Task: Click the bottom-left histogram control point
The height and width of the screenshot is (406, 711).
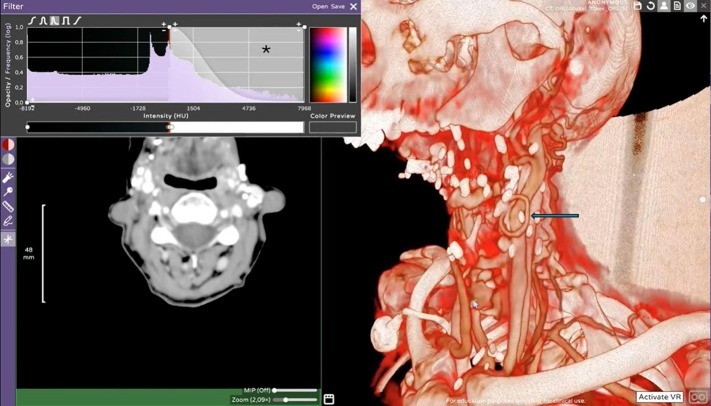Action: pyautogui.click(x=27, y=102)
